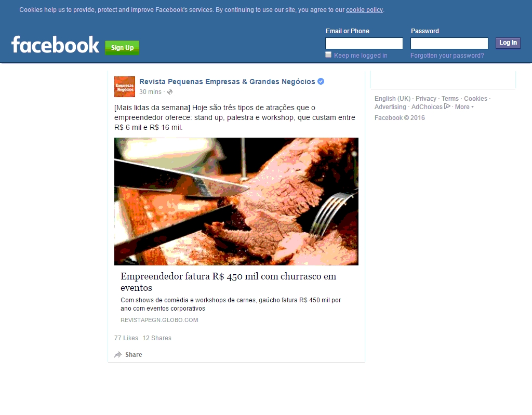Open the Revista Pequenas Empresas & Grandes Negócios page name
Viewport: 532px width, 415px height.
click(227, 82)
